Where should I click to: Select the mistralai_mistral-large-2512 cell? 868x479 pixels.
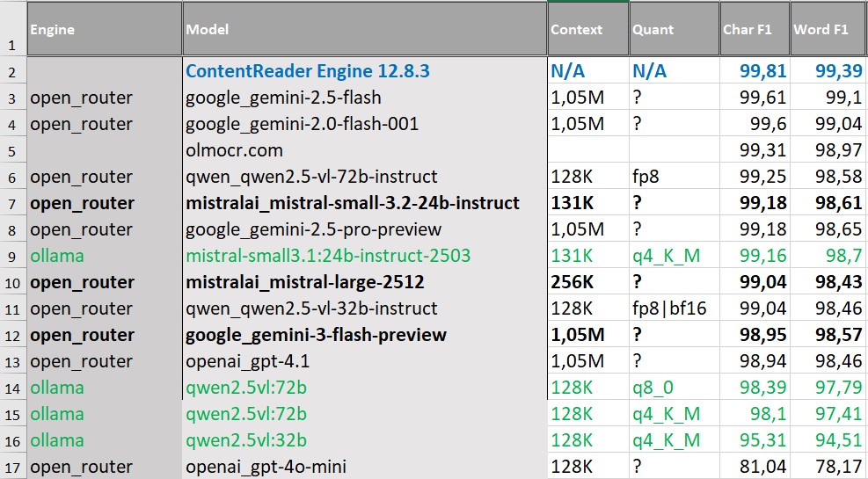[x=305, y=282]
